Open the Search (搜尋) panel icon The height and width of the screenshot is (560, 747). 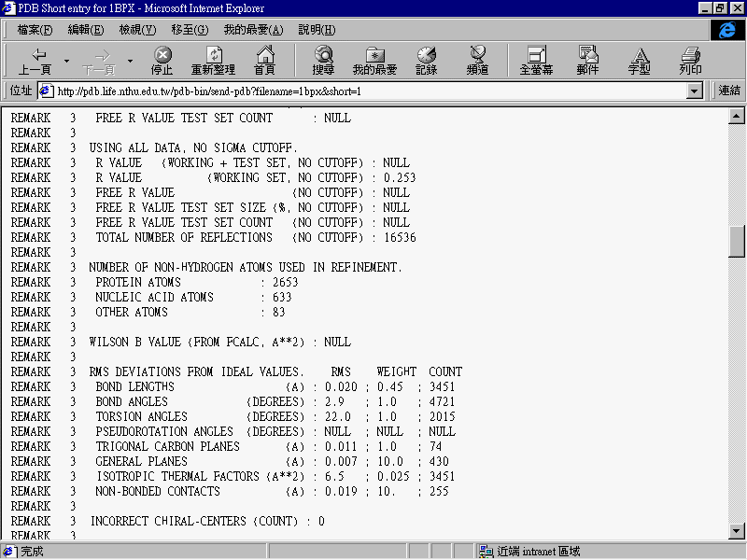point(323,61)
